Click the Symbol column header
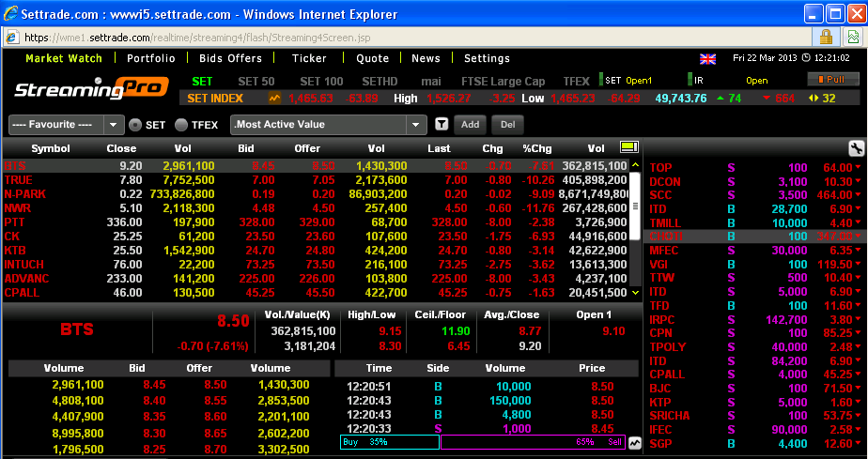Screen dimensions: 868x459 click(x=51, y=148)
